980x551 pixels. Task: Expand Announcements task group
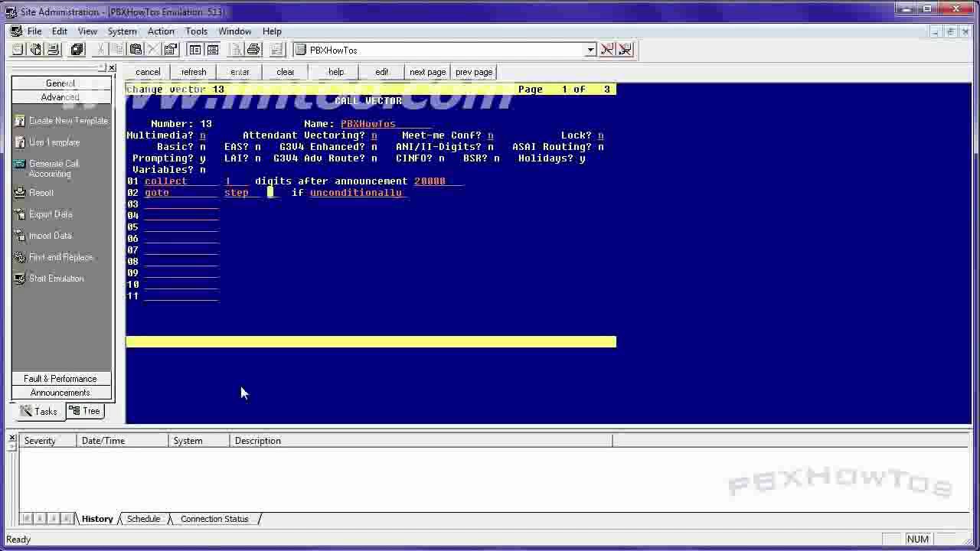(60, 393)
